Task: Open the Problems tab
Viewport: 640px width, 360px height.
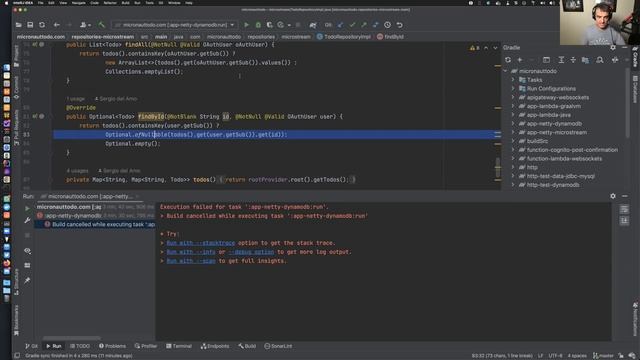Action: click(x=112, y=346)
